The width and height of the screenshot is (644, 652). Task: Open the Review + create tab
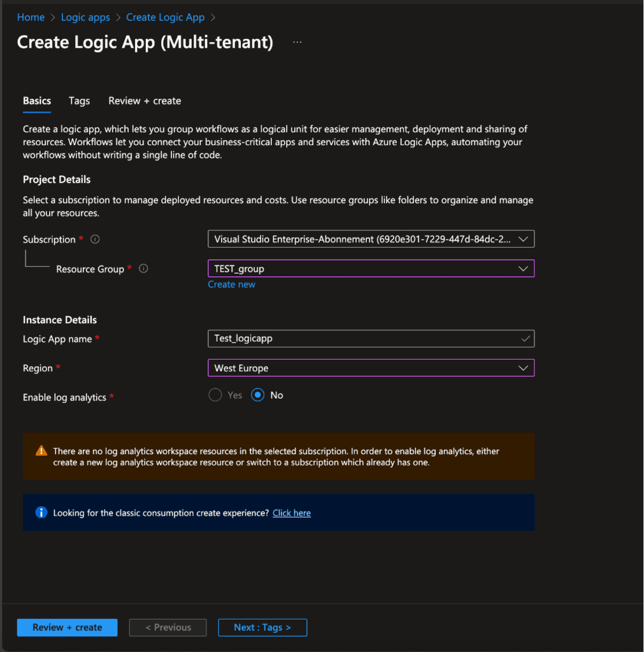[144, 101]
